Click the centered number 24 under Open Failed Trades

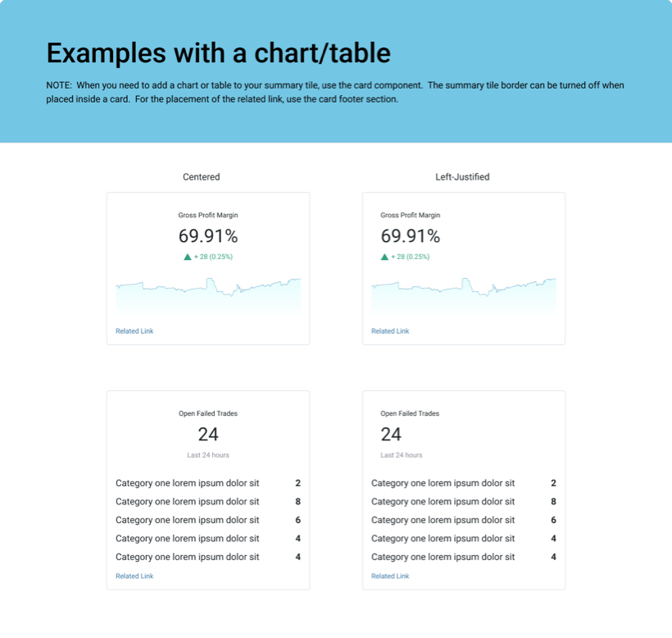click(208, 435)
